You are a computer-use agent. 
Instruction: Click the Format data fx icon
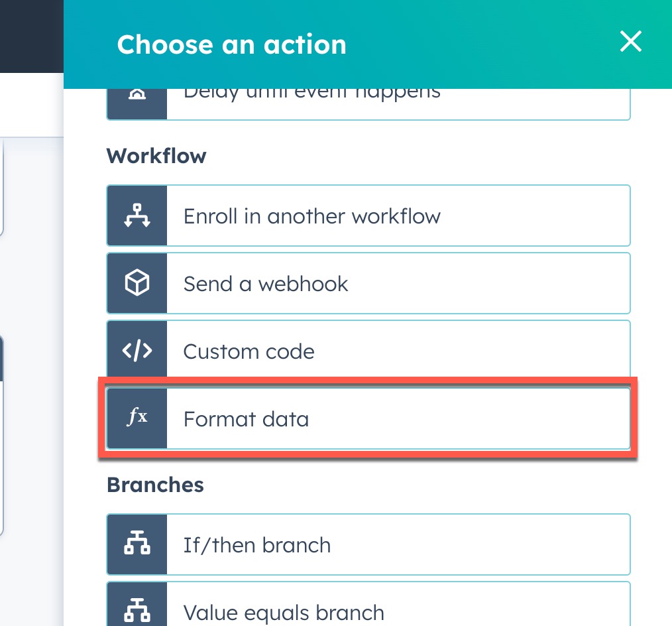[137, 418]
